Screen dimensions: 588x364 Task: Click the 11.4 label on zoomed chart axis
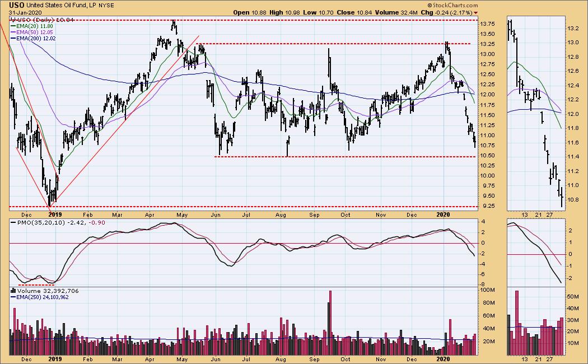[x=573, y=157]
